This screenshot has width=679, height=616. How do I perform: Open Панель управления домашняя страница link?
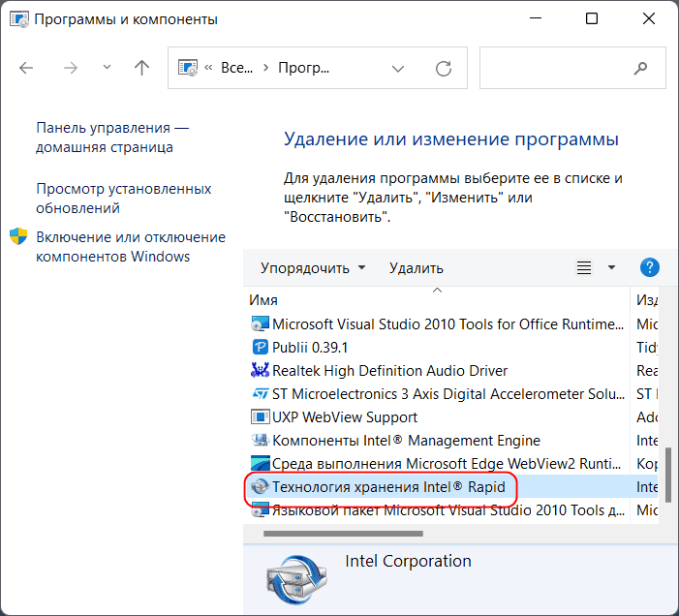pyautogui.click(x=112, y=138)
